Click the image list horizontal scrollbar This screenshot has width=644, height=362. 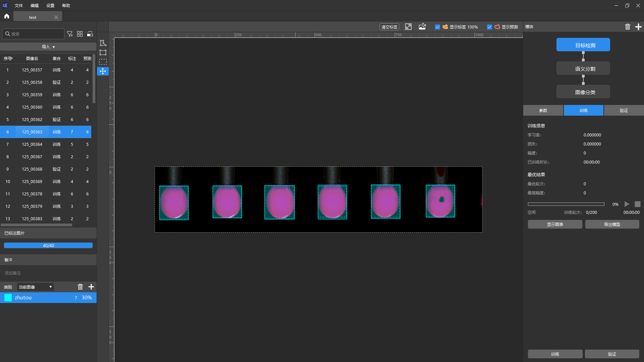[37, 225]
